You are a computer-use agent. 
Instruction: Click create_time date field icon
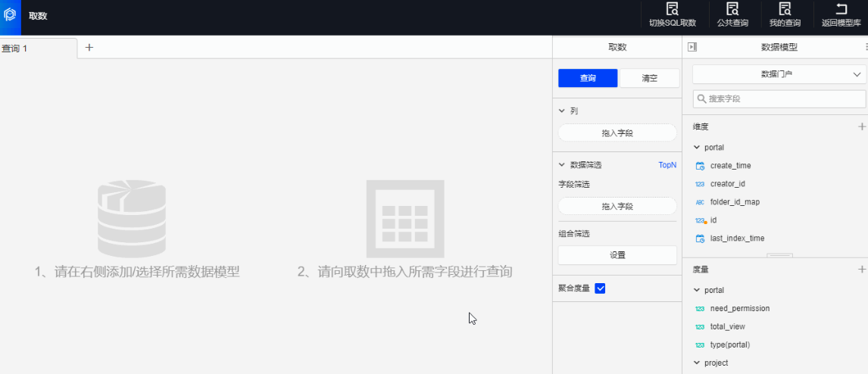click(700, 165)
